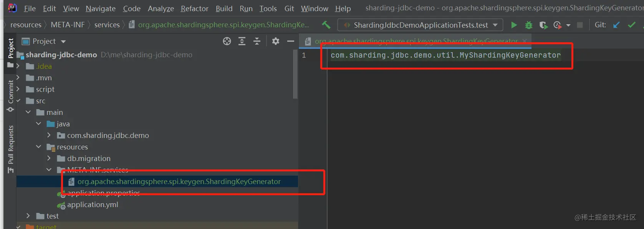Open the View menu
Viewport: 644px width, 229px height.
coord(71,8)
